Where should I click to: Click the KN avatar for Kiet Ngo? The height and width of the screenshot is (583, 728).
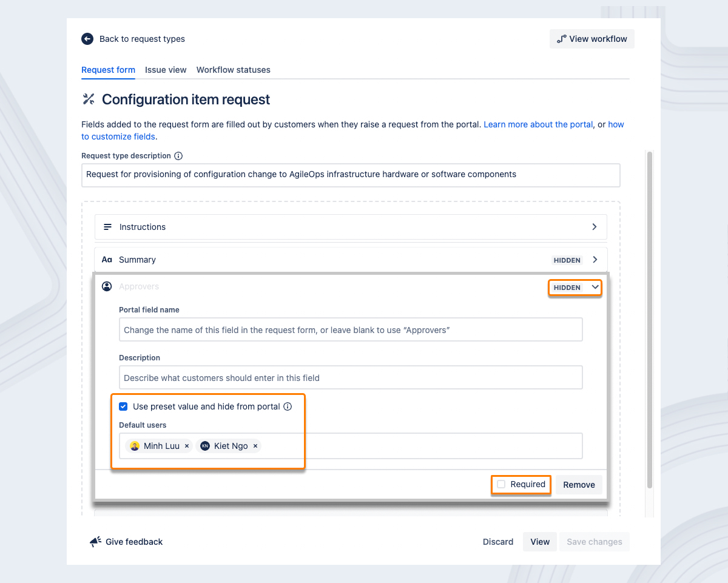pyautogui.click(x=206, y=445)
